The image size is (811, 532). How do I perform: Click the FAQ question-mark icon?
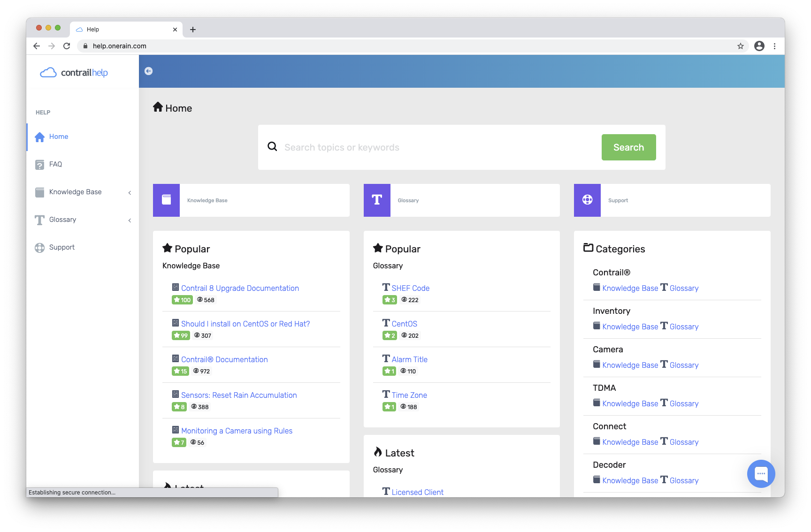[x=40, y=165]
